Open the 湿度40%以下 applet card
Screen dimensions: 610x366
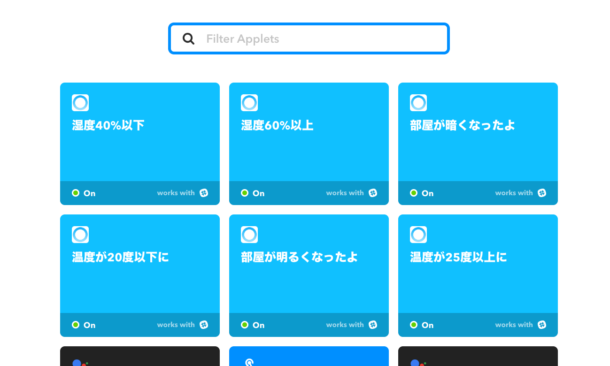140,144
